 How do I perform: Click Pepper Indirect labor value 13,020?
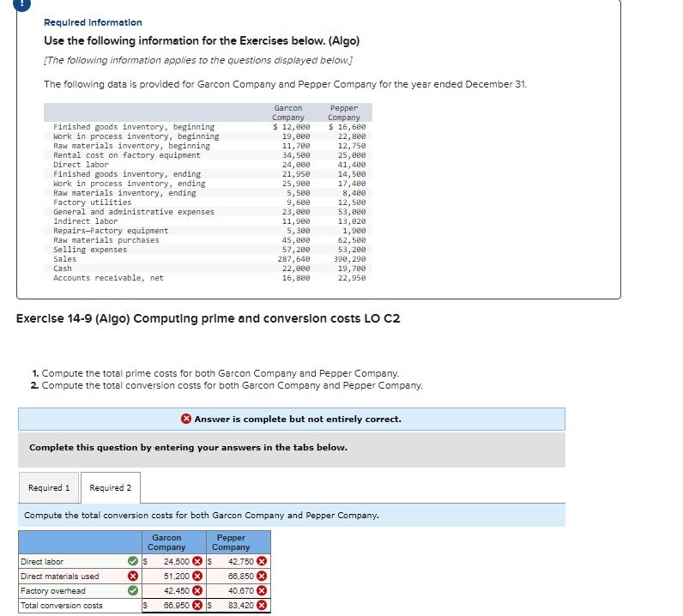point(352,220)
